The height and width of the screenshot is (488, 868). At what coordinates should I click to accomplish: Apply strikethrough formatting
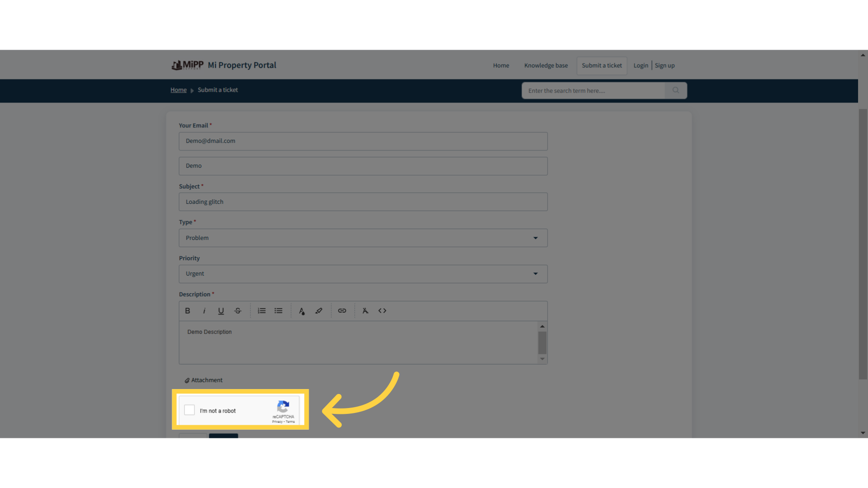pyautogui.click(x=238, y=311)
